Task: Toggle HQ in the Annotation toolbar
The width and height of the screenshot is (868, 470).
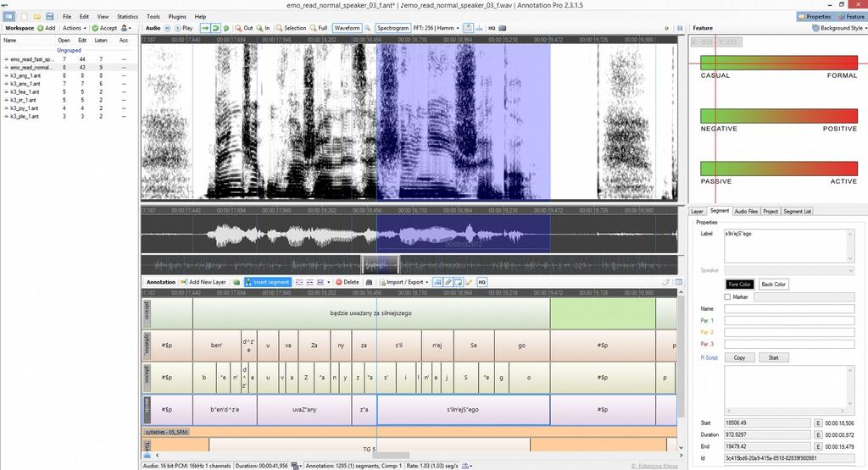Action: click(x=481, y=282)
